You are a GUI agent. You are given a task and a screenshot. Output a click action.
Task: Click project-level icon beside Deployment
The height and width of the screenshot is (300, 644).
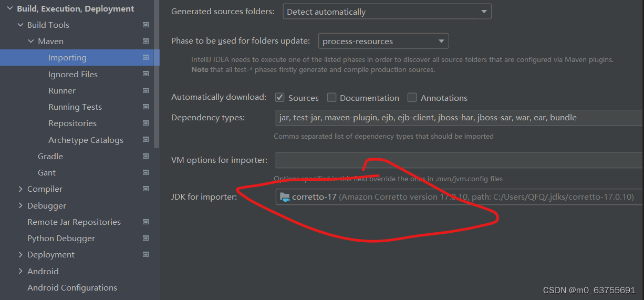(x=146, y=254)
